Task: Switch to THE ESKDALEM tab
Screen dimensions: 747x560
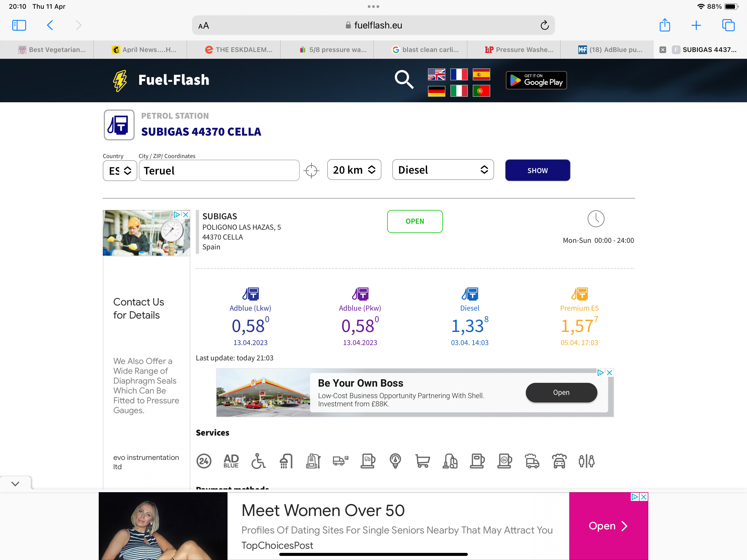Action: tap(234, 50)
